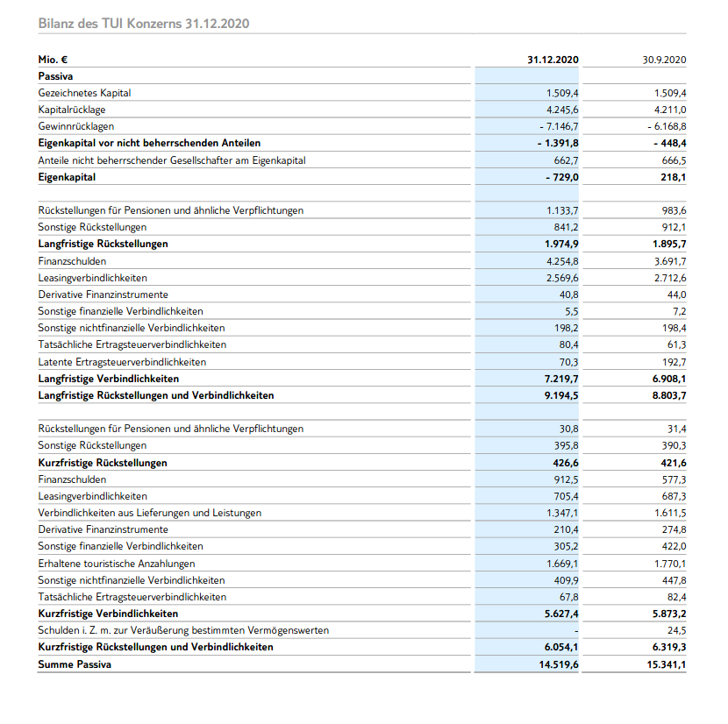
Task: Click the Eigenkapital value - 729,0
Action: pyautogui.click(x=562, y=177)
